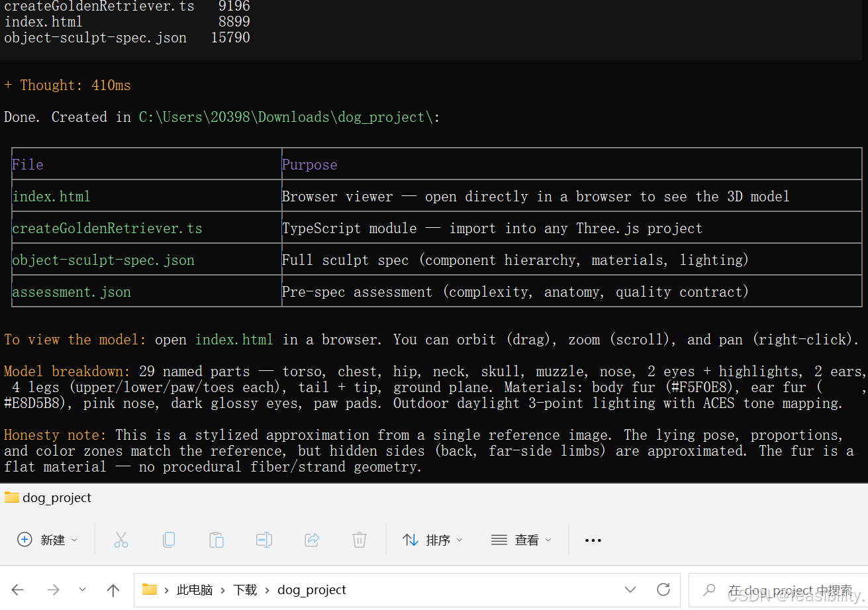Click the folder icon in address bar
Viewport: 868px width, 610px height.
(x=150, y=589)
